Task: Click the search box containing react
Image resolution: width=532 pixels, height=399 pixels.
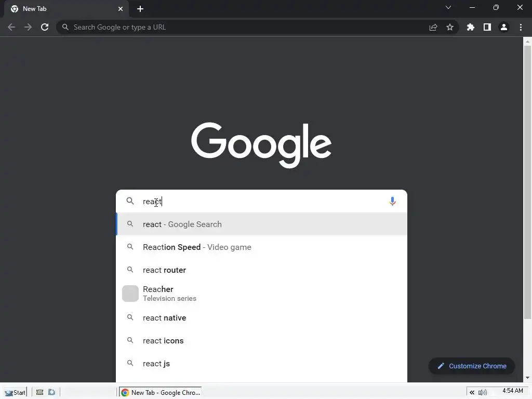Action: click(x=261, y=201)
